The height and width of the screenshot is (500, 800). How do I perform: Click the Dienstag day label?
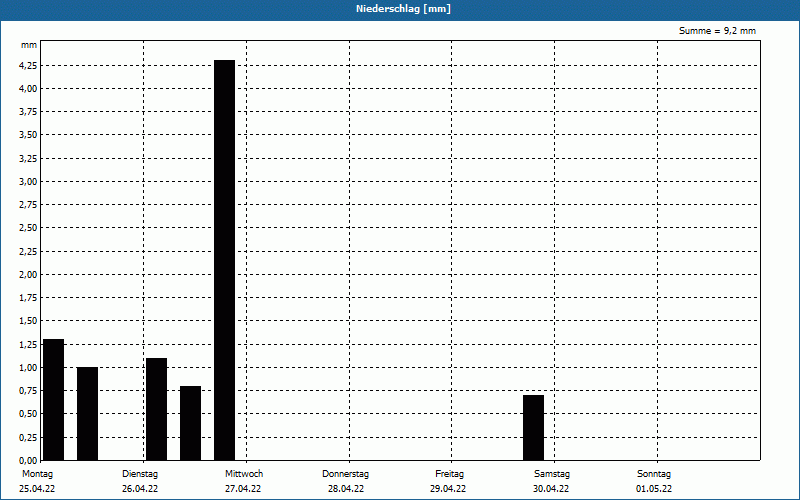tap(140, 474)
